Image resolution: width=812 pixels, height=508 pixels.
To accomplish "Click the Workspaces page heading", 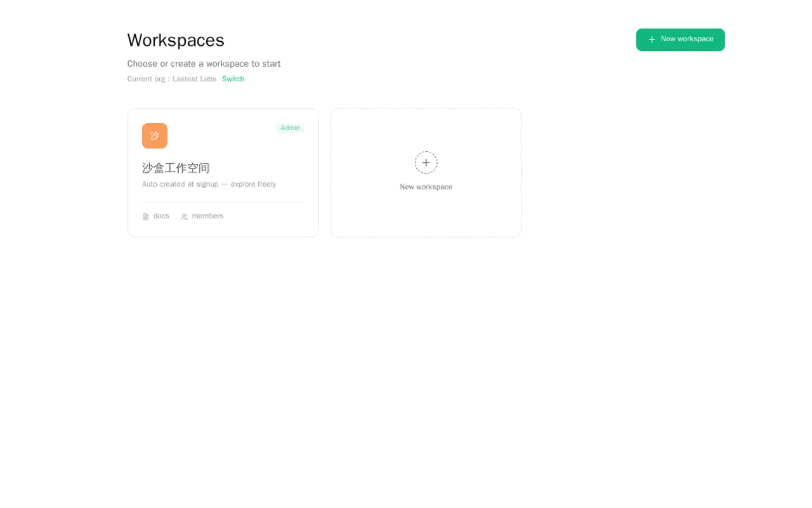I will 176,40.
